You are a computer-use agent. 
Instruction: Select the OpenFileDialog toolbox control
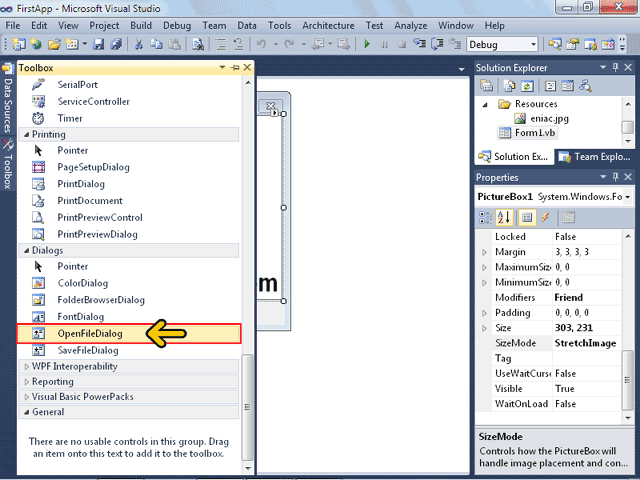(x=89, y=333)
